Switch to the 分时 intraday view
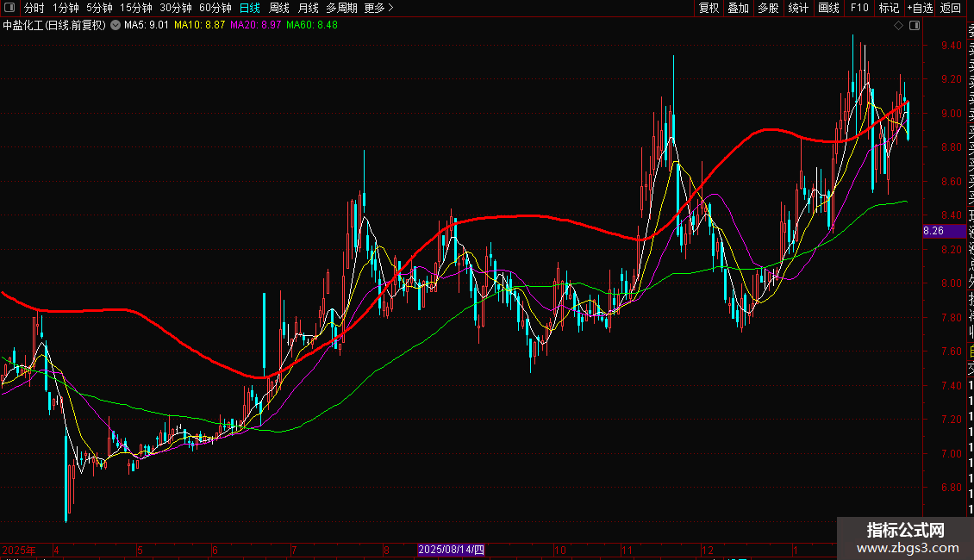Screen dimensions: 974x560 pos(34,8)
